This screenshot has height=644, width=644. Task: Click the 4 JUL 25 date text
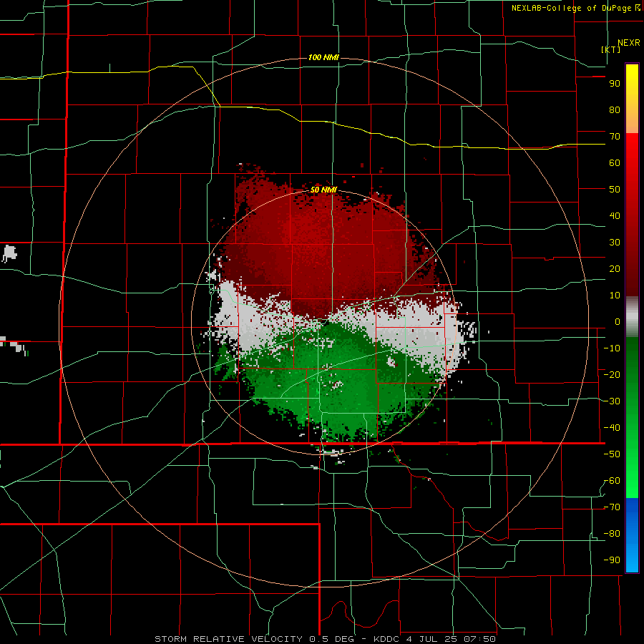[x=431, y=639]
